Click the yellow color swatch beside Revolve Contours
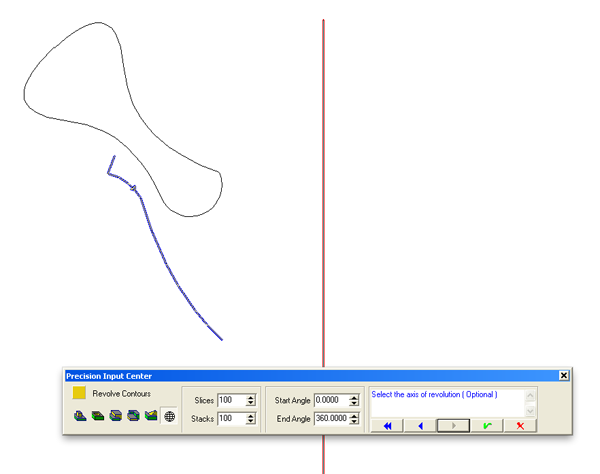600x474 pixels. pyautogui.click(x=79, y=393)
